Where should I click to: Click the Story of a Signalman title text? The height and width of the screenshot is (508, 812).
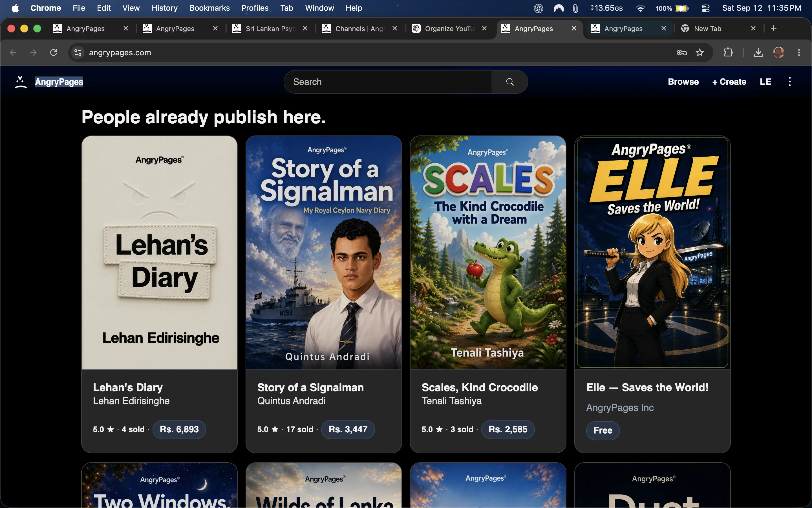310,387
